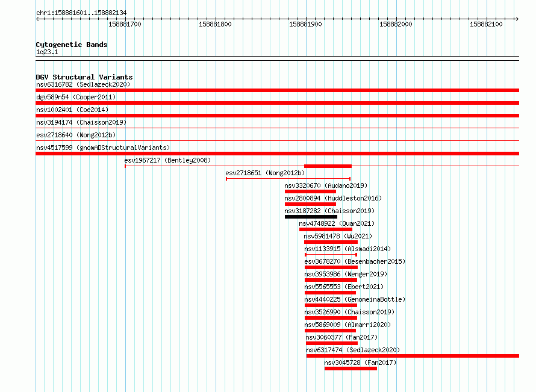Click ruler position 158881800
This screenshot has height=392, width=536.
215,24
